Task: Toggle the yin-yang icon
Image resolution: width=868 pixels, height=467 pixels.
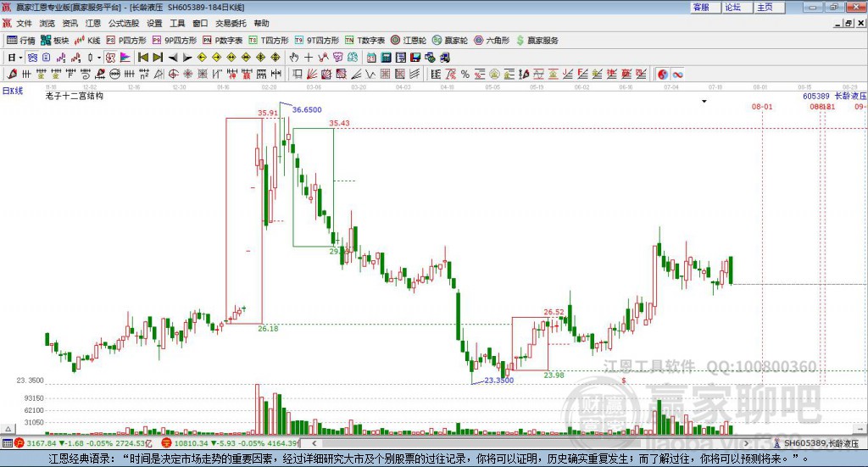Action: pyautogui.click(x=663, y=74)
